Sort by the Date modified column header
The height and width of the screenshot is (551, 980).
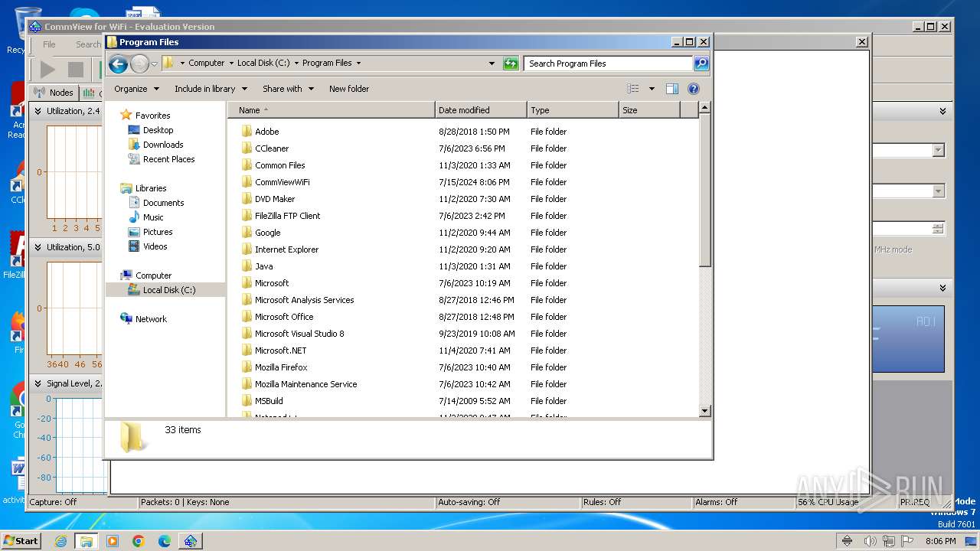pyautogui.click(x=481, y=110)
